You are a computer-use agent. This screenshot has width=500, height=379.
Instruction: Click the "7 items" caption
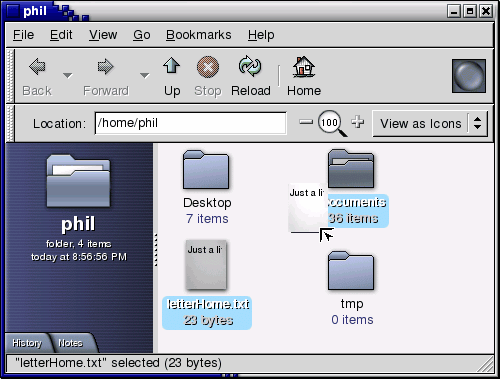207,219
